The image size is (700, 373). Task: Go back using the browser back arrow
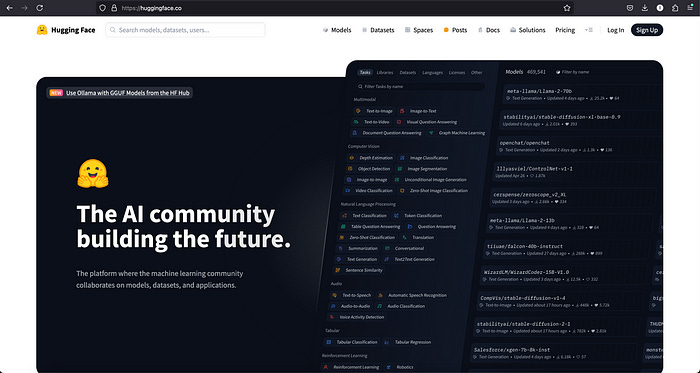pyautogui.click(x=9, y=8)
